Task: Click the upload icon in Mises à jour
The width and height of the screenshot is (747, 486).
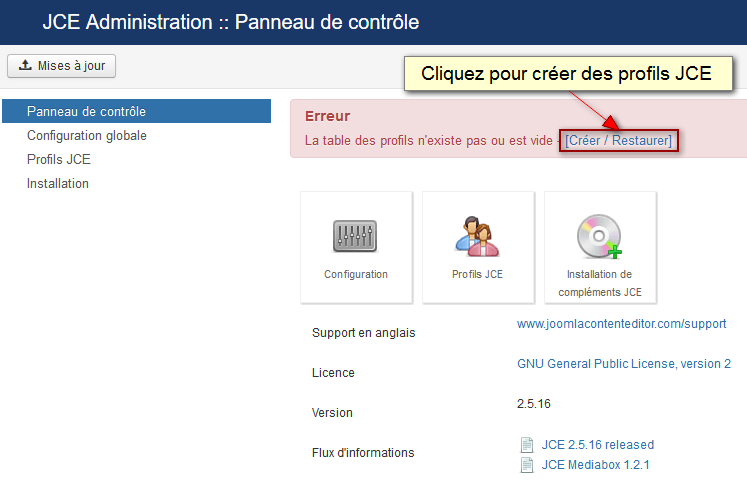Action: coord(25,65)
